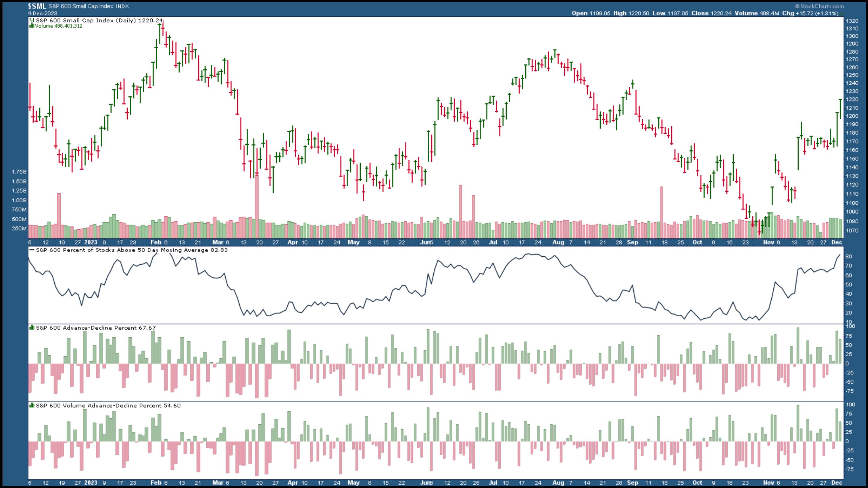
Task: Click the $SML ticker symbol title
Action: pos(37,6)
